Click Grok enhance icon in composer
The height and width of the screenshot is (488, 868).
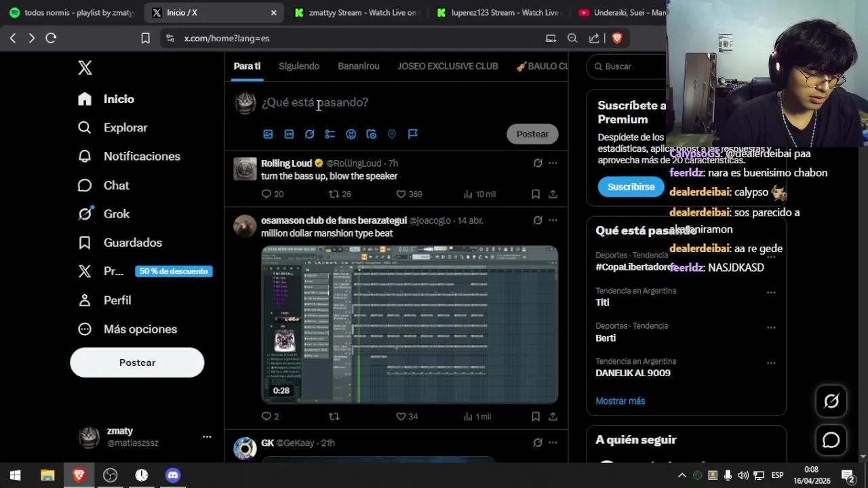[309, 134]
